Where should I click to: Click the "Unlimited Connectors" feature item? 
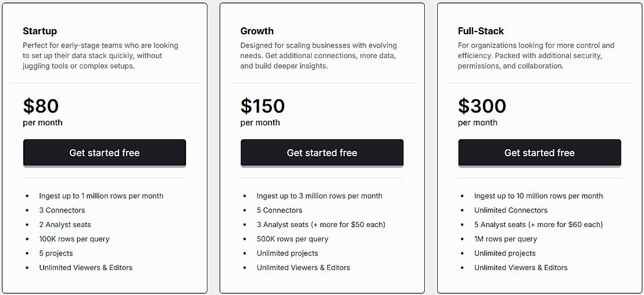511,210
